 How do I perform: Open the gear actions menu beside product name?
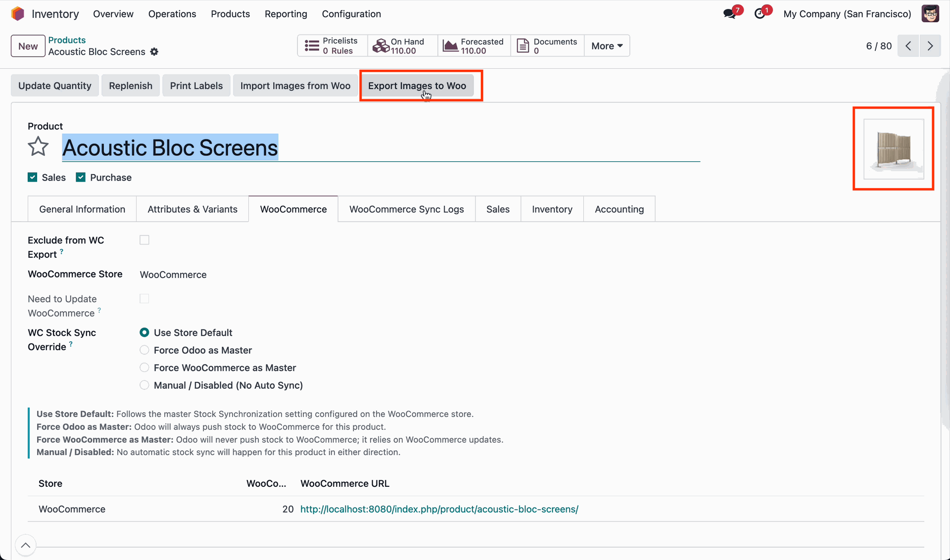click(x=154, y=52)
